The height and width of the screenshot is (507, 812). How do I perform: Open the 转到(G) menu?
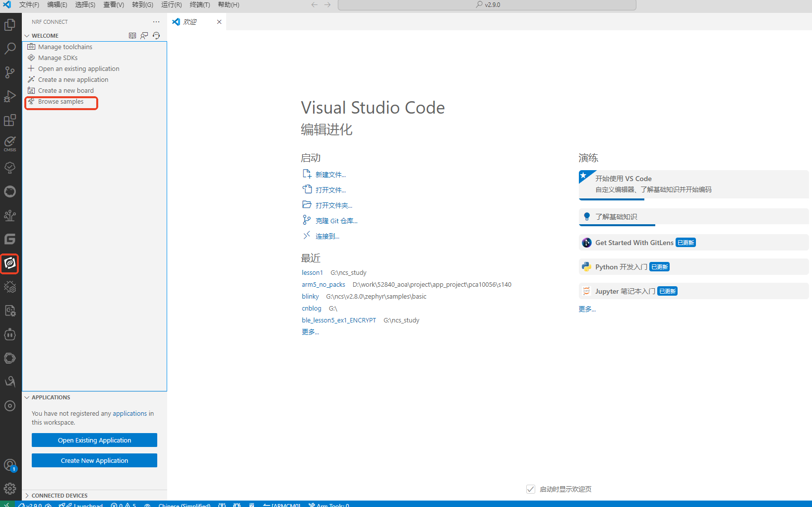click(x=143, y=4)
